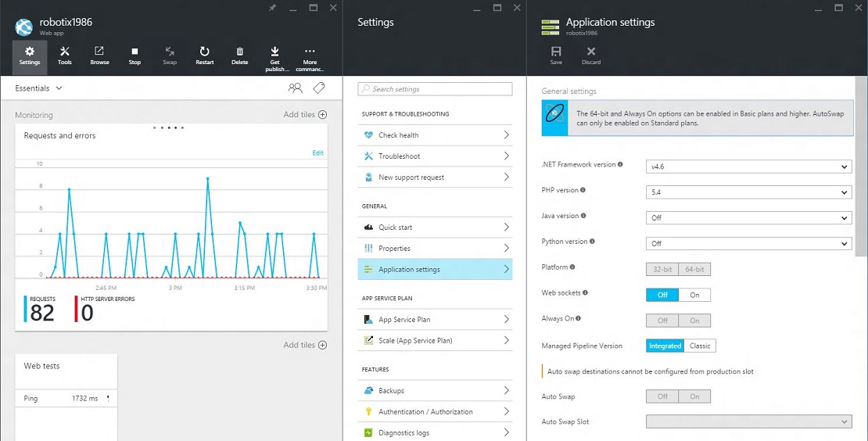Expand the Scale (App Service Plan) chevron
Image resolution: width=868 pixels, height=441 pixels.
[x=506, y=340]
